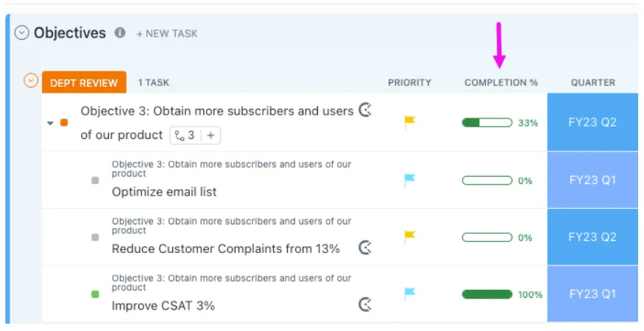This screenshot has height=331, width=644.
Task: Click the + NEW TASK button
Action: pyautogui.click(x=167, y=34)
